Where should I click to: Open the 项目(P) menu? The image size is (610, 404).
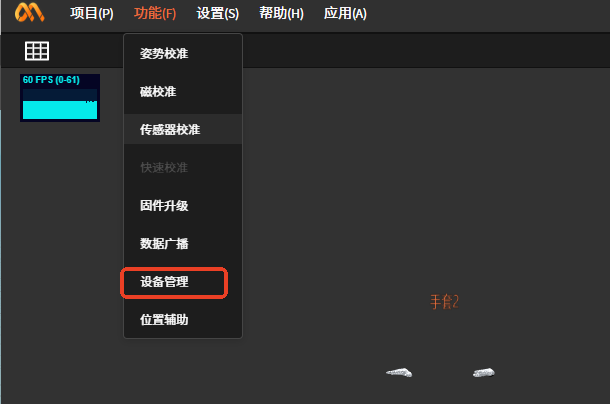[x=92, y=14]
